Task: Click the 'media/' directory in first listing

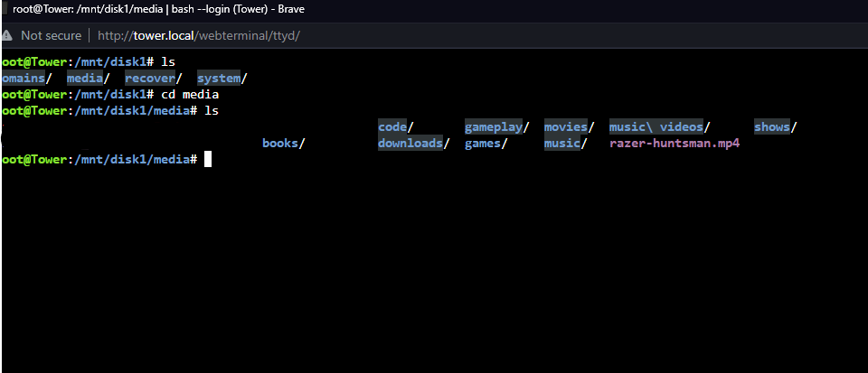Action: [89, 79]
